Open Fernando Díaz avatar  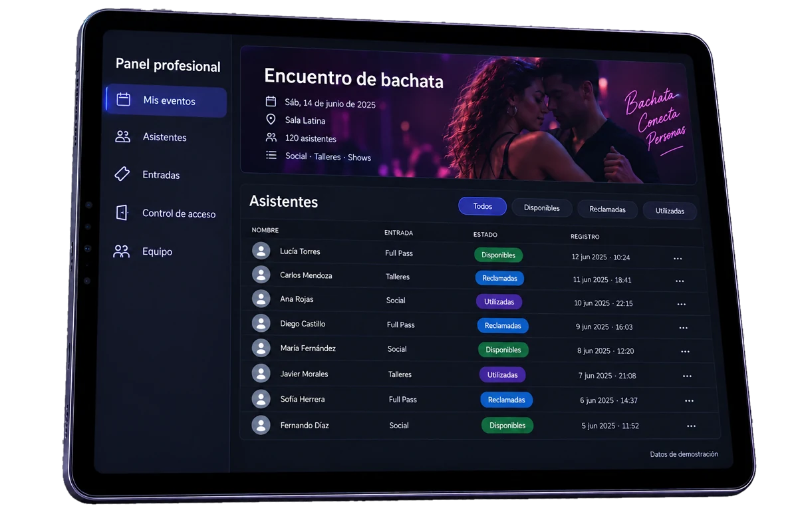[261, 425]
